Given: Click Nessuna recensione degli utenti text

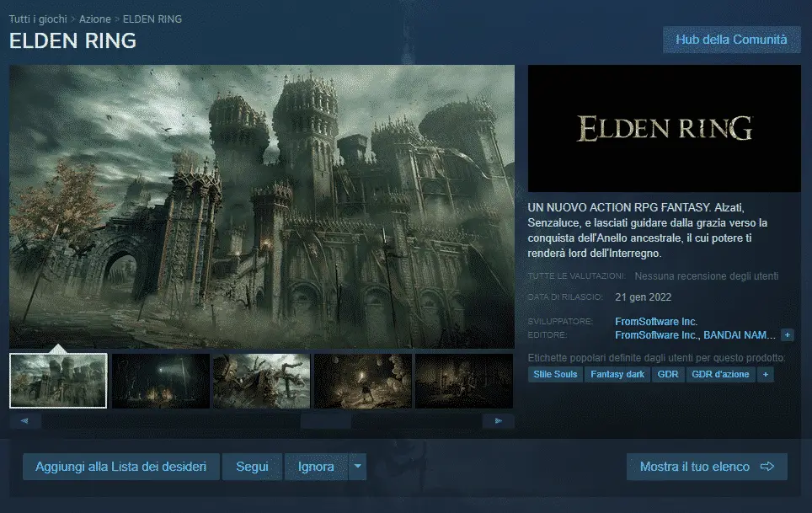Looking at the screenshot, I should point(707,276).
